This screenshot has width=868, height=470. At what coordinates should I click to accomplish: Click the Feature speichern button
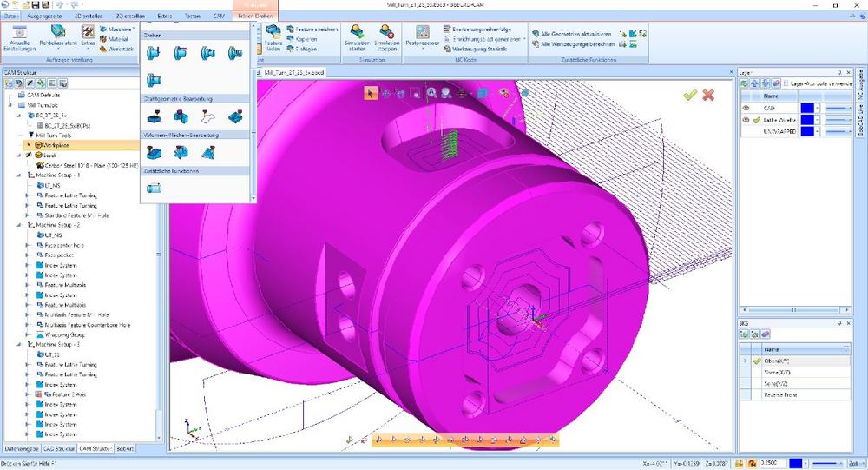point(312,29)
